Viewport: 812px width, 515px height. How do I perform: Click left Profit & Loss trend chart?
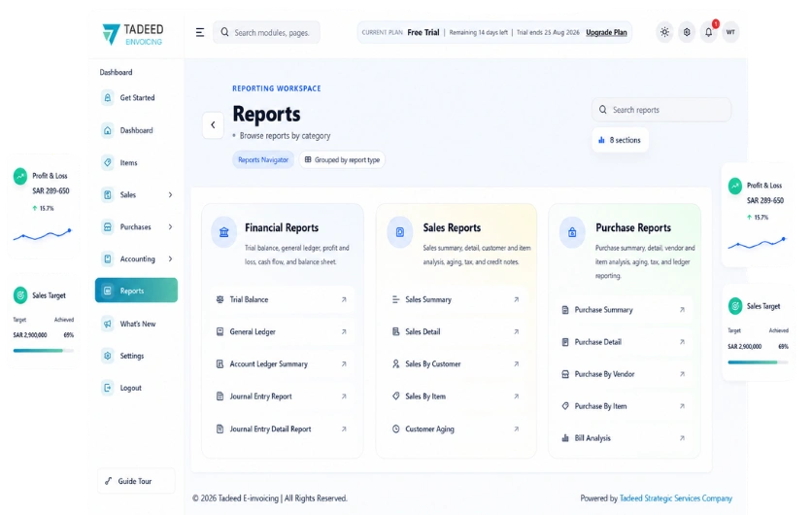[x=43, y=235]
